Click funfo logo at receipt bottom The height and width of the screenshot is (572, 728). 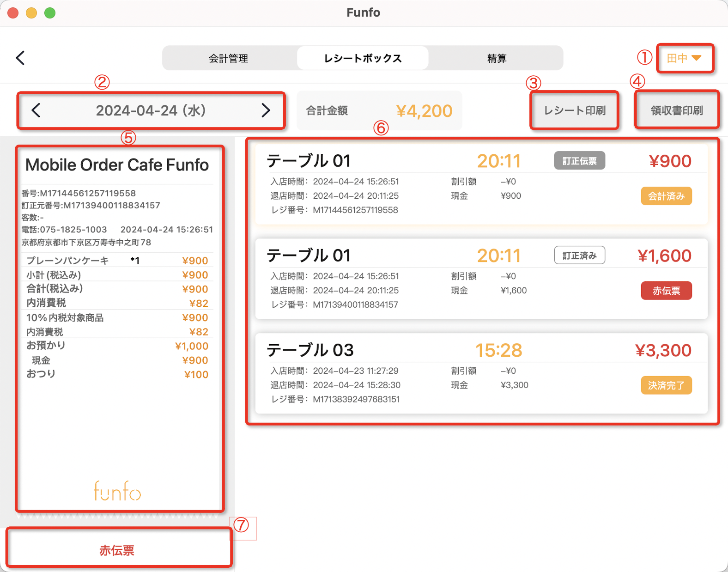[x=117, y=491]
